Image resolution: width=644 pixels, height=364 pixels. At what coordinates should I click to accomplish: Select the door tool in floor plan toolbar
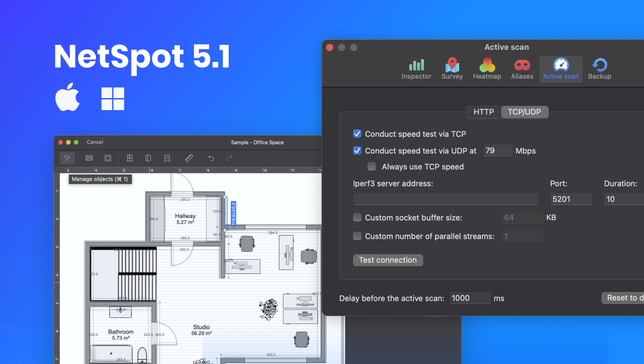148,158
